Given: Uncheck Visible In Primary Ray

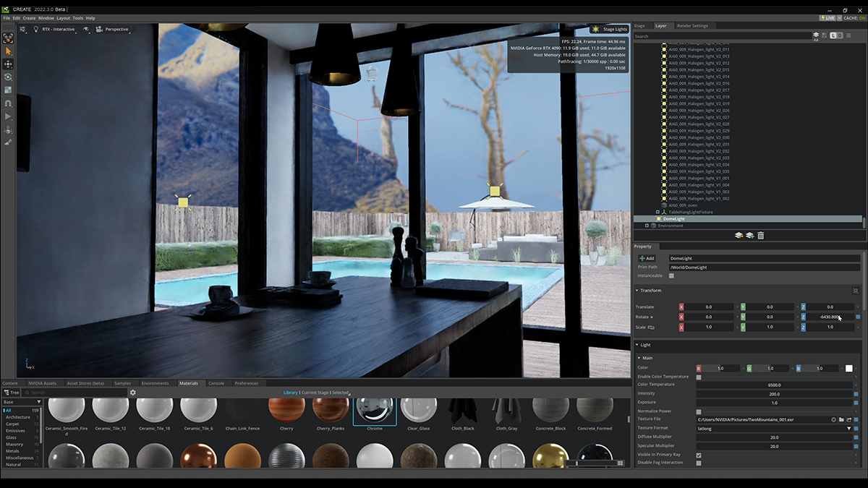Looking at the screenshot, I should [698, 454].
